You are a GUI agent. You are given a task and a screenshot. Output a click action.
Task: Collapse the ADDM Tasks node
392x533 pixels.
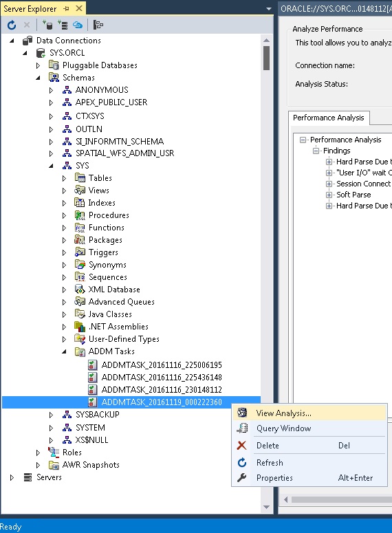(x=64, y=351)
